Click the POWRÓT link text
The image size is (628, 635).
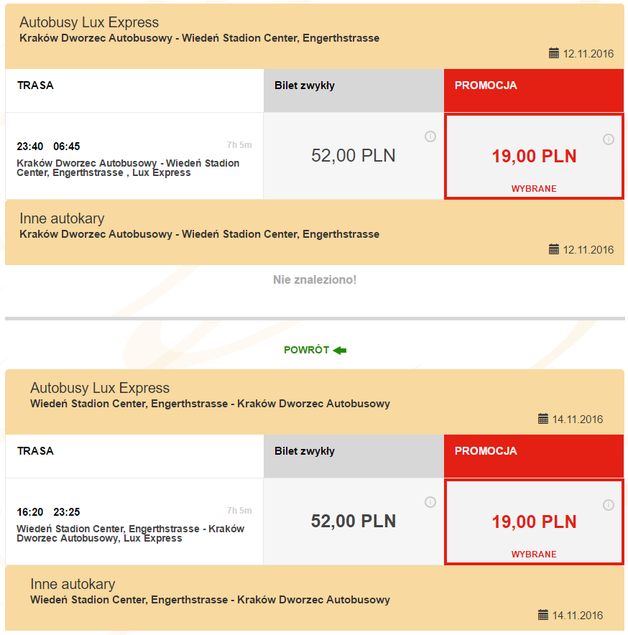click(x=306, y=350)
